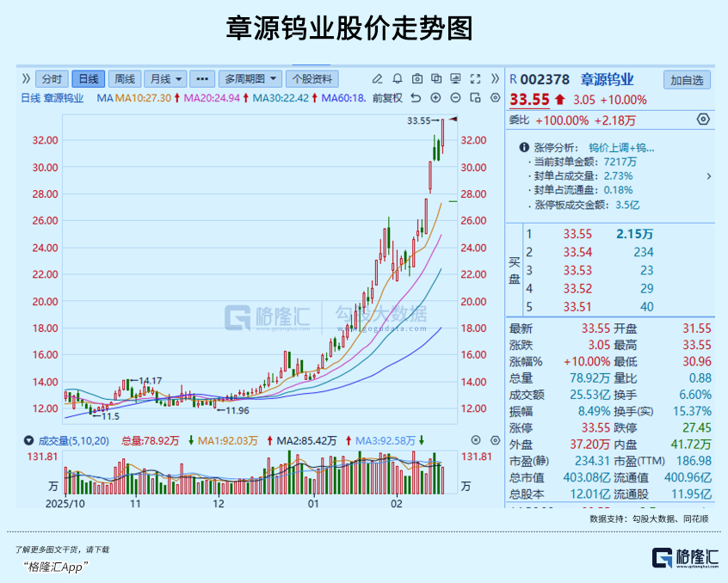Zoom in on the K-line chart
Viewport: 728px width, 583px height.
click(435, 97)
